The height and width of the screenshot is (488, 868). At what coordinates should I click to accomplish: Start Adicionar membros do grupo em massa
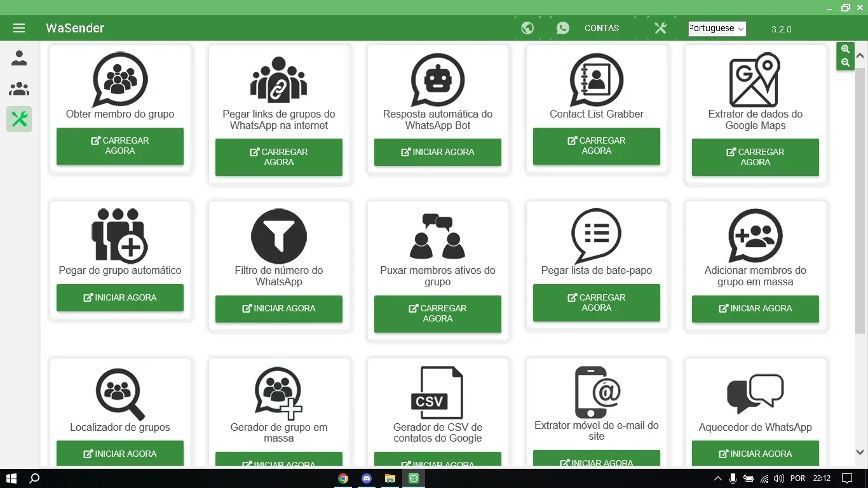pos(755,308)
